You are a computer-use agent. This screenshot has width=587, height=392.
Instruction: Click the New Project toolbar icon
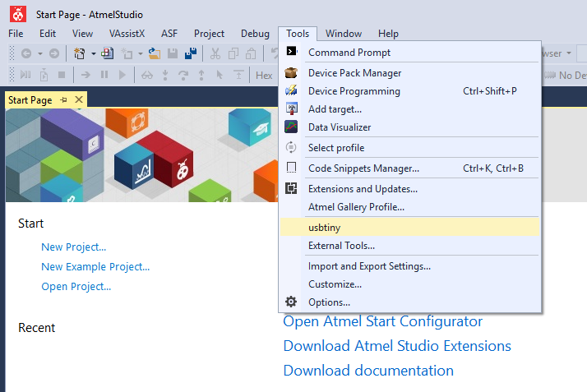(80, 53)
